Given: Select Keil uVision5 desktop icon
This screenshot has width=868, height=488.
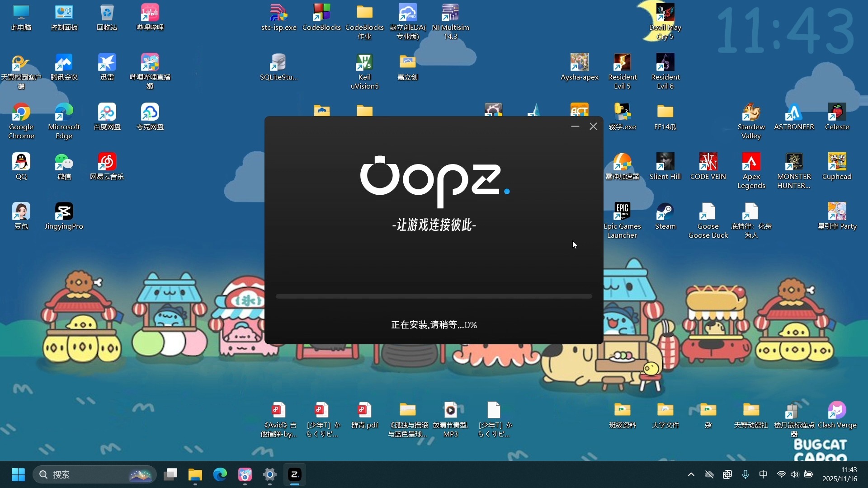Looking at the screenshot, I should (365, 72).
